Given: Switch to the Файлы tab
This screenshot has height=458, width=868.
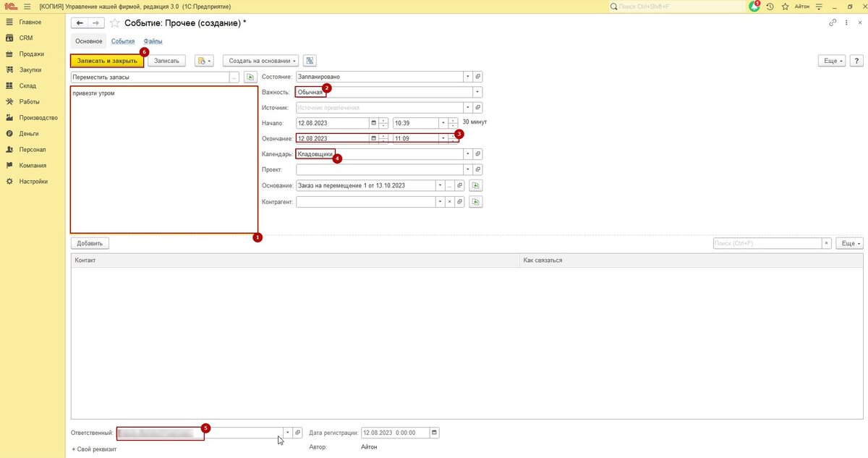Looking at the screenshot, I should [x=153, y=41].
